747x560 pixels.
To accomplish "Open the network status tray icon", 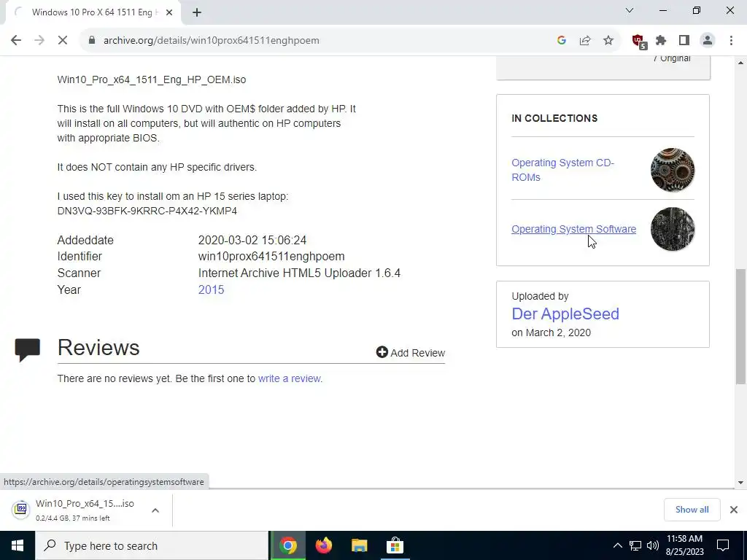I will [x=635, y=545].
